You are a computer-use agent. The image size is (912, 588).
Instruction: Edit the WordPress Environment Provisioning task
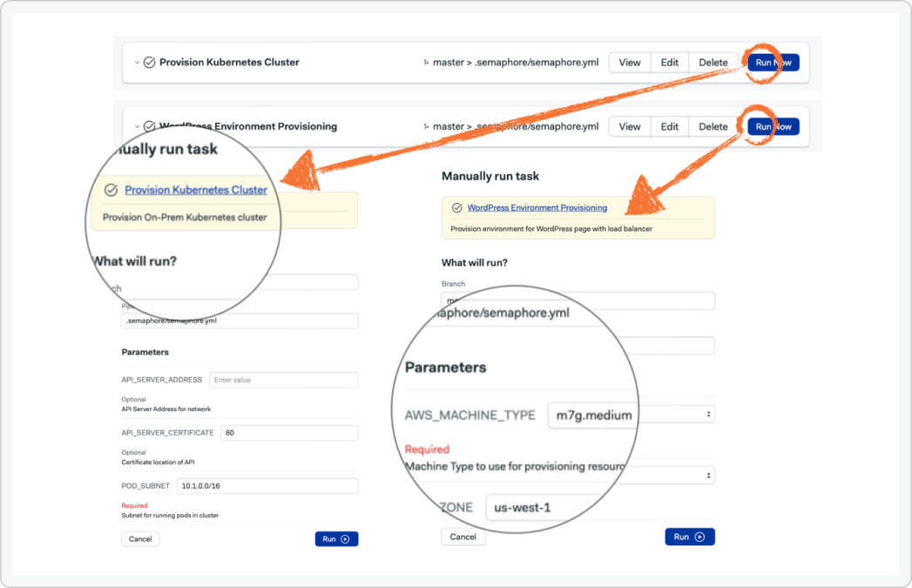tap(670, 127)
